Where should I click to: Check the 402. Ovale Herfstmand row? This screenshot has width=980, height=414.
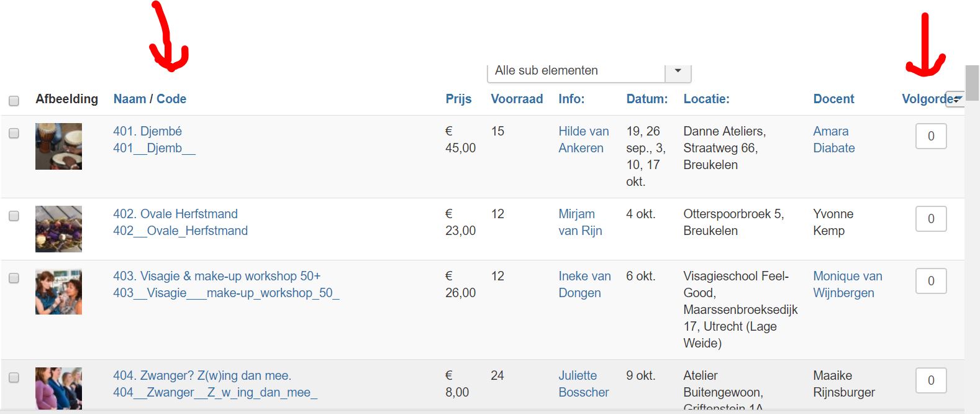(14, 216)
